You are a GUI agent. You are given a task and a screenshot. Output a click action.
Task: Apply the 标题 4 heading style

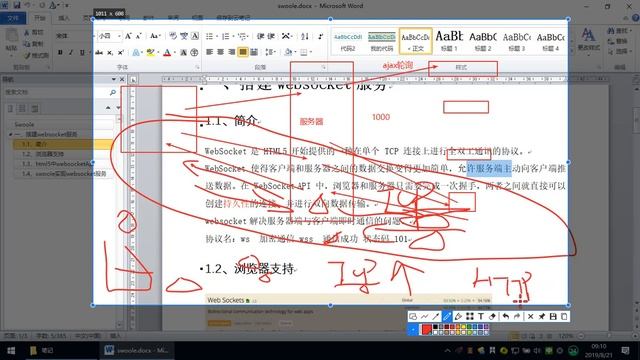tap(551, 41)
